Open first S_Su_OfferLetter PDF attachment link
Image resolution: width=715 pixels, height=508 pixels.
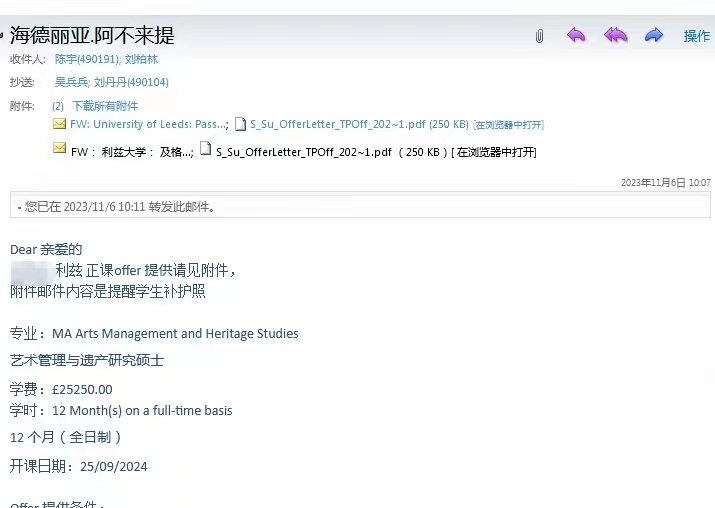pyautogui.click(x=338, y=125)
